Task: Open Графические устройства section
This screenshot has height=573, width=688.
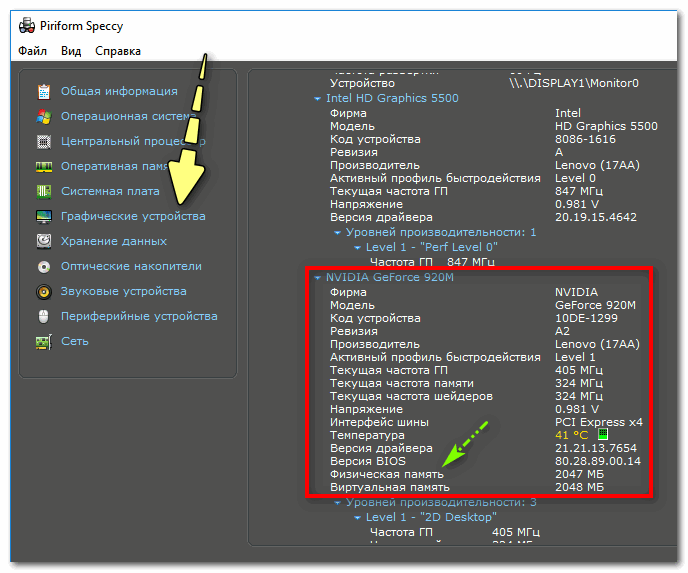Action: click(x=133, y=216)
